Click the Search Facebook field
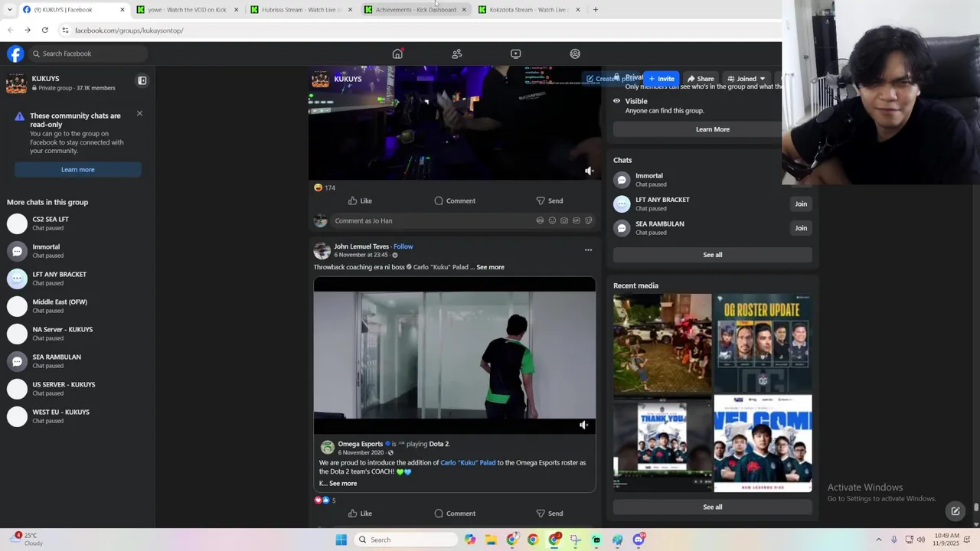This screenshot has width=980, height=551. point(87,54)
